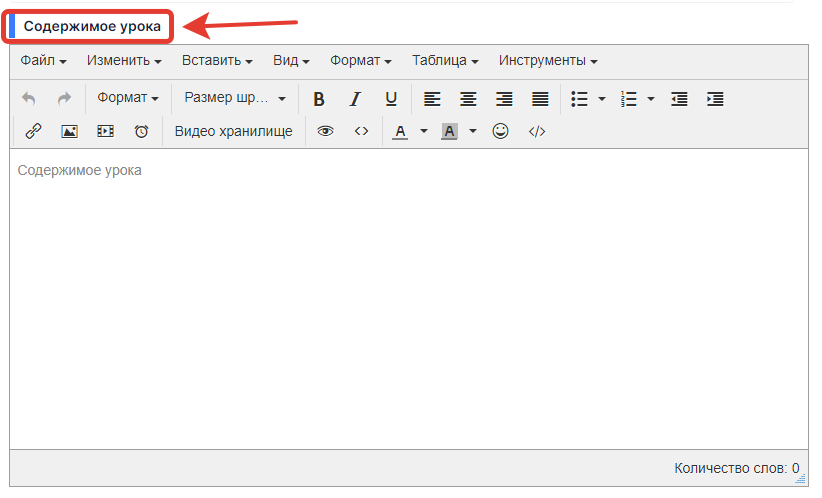Image resolution: width=822 pixels, height=498 pixels.
Task: Apply the text color
Action: (x=401, y=131)
